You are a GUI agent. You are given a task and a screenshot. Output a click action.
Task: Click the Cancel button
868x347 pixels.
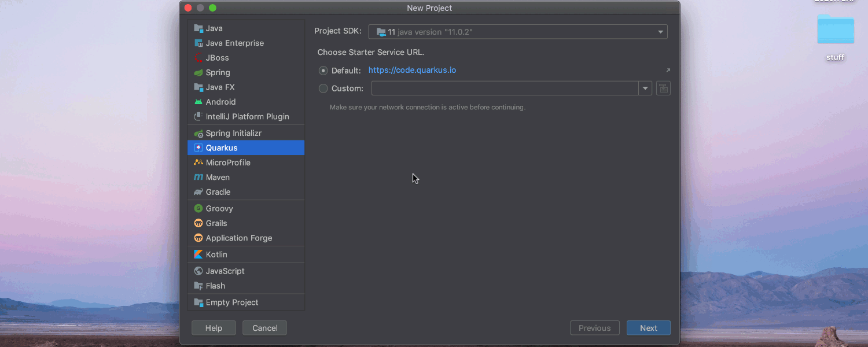coord(265,328)
